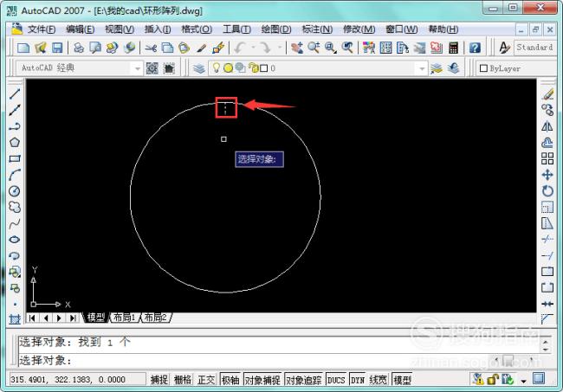Click the 模型 button in status bar
Viewport: 563px width, 392px height.
(x=402, y=379)
